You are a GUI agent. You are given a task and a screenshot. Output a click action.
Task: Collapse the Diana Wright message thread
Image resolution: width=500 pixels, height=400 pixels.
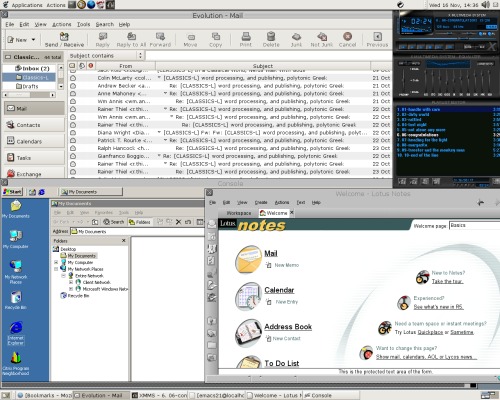[159, 132]
